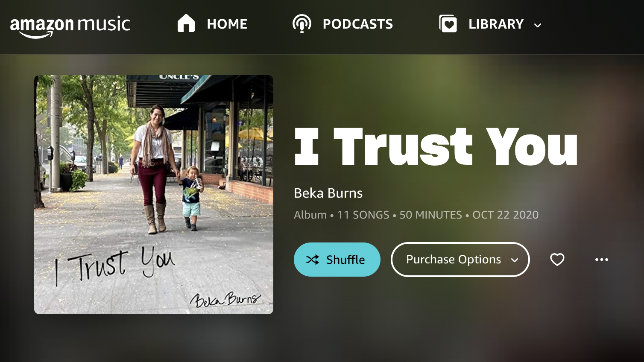Click the Home house icon
This screenshot has height=362, width=644.
point(186,23)
